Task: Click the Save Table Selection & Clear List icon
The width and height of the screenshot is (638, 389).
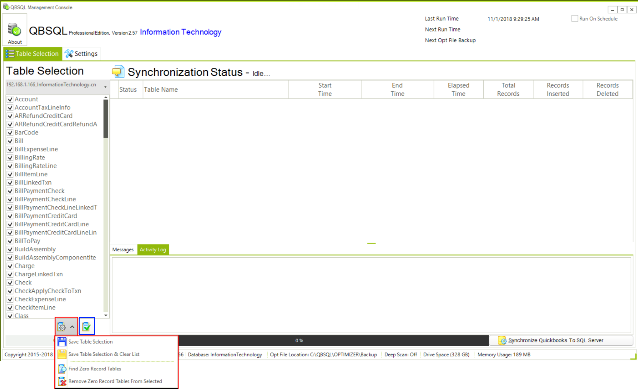Action: click(x=62, y=354)
